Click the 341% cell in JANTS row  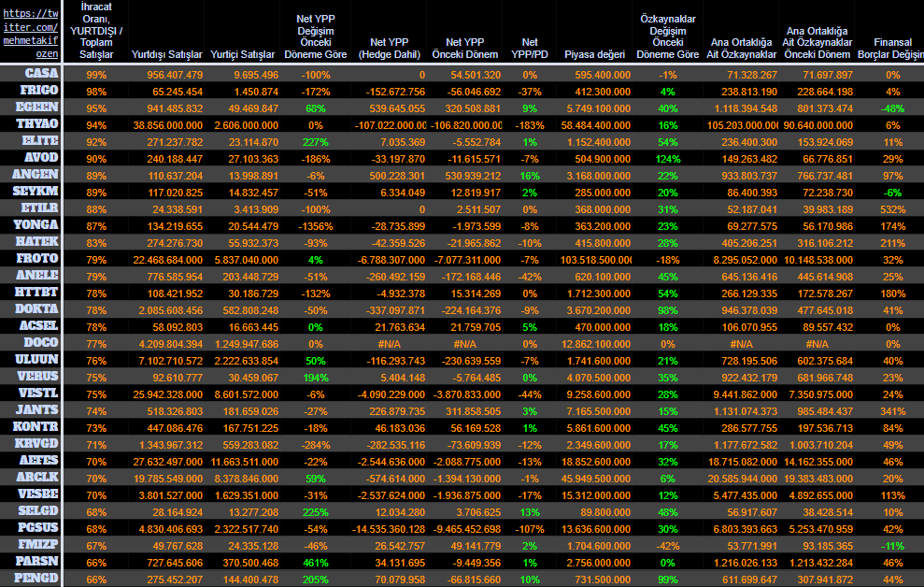coord(893,411)
